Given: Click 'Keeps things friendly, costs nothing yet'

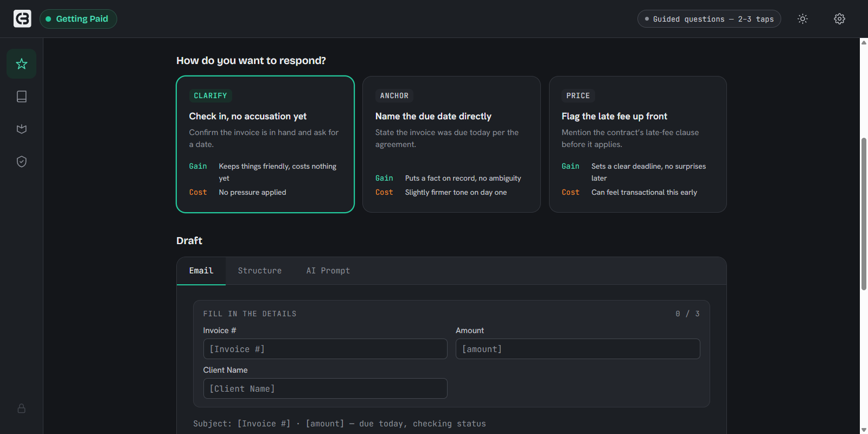Looking at the screenshot, I should tap(278, 173).
